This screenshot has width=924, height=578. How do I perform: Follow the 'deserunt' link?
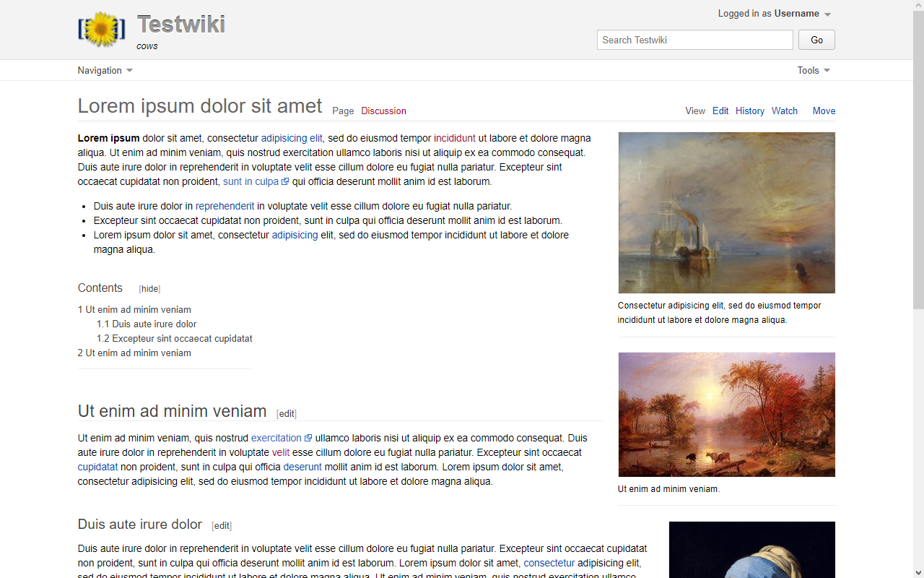(x=302, y=467)
